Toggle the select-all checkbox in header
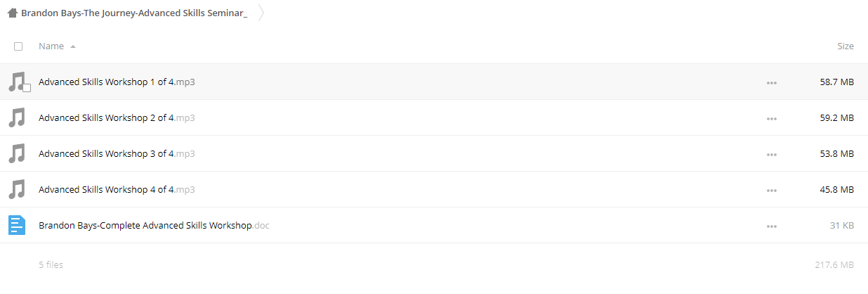This screenshot has height=294, width=868. click(x=18, y=46)
